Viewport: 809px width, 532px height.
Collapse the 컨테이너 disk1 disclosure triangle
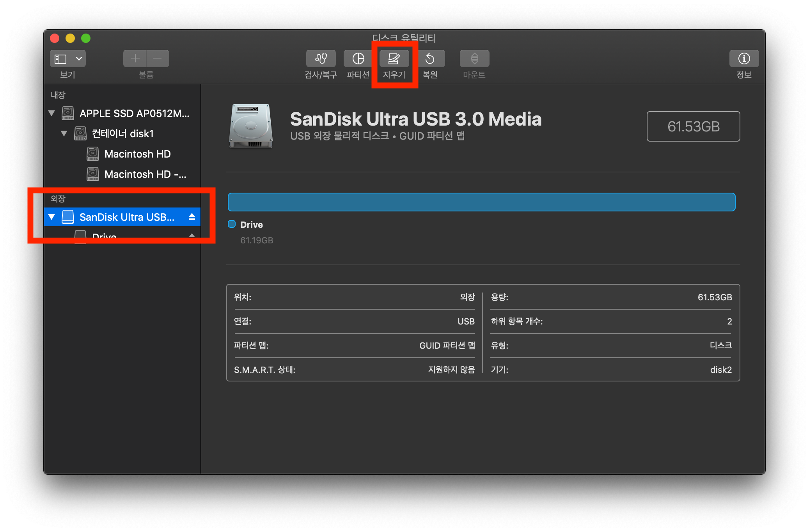click(64, 133)
